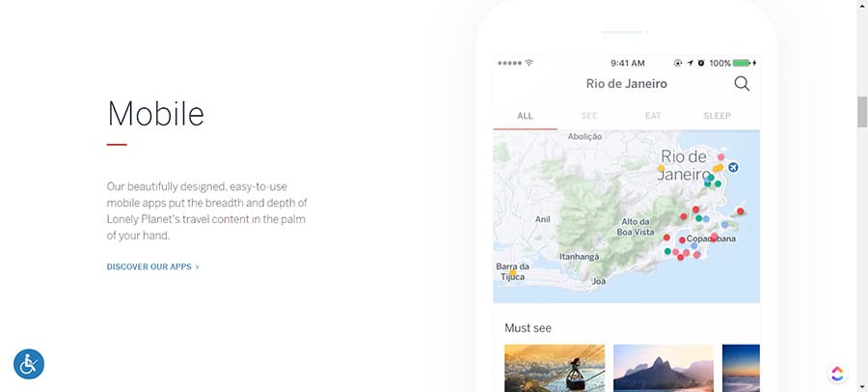868x392 pixels.
Task: Open the cable car thumbnail
Action: pyautogui.click(x=555, y=368)
